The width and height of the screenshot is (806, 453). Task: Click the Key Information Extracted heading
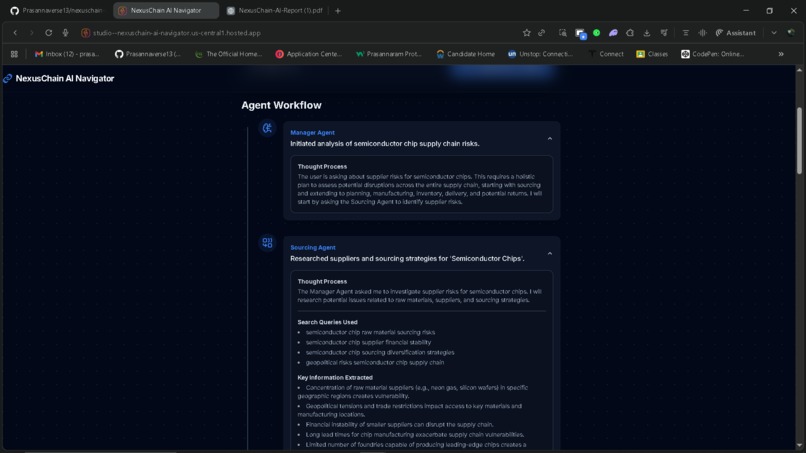click(335, 377)
